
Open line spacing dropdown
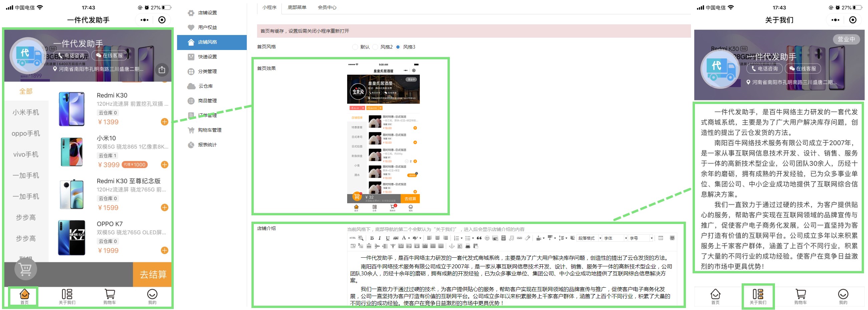(x=564, y=238)
